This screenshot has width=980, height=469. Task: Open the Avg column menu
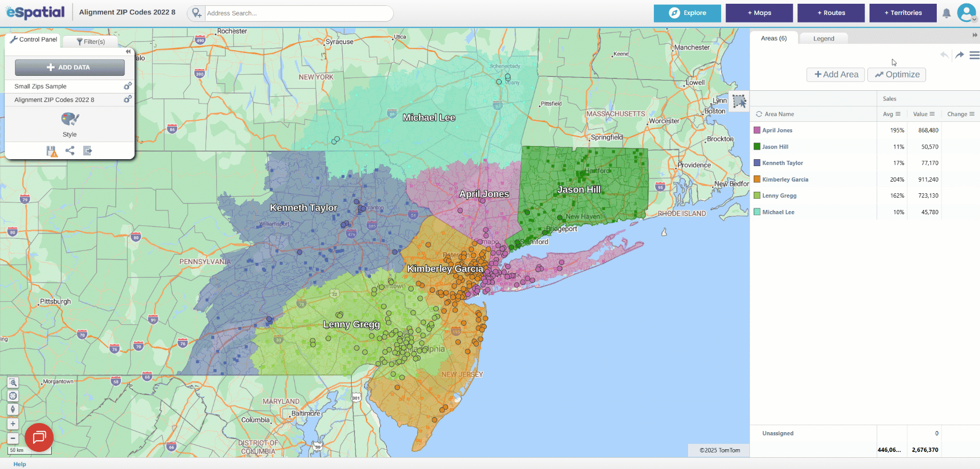pos(898,114)
